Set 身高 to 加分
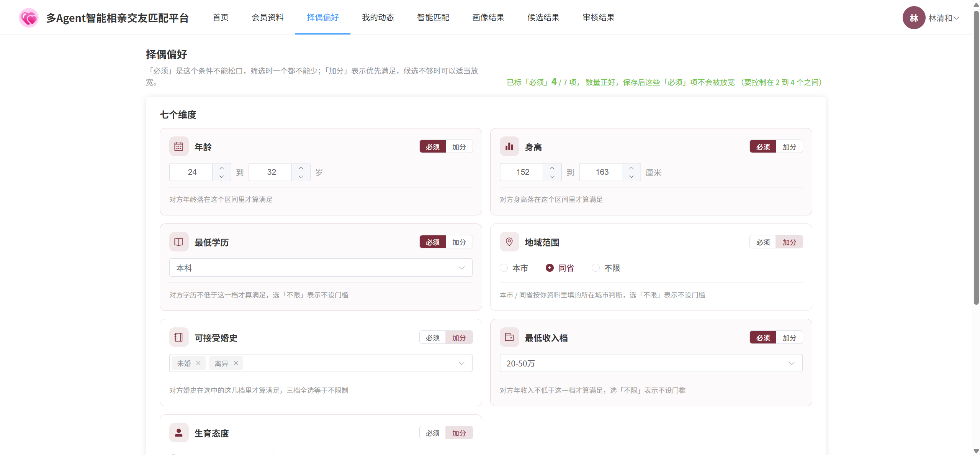Viewport: 980px width, 455px height. (789, 147)
